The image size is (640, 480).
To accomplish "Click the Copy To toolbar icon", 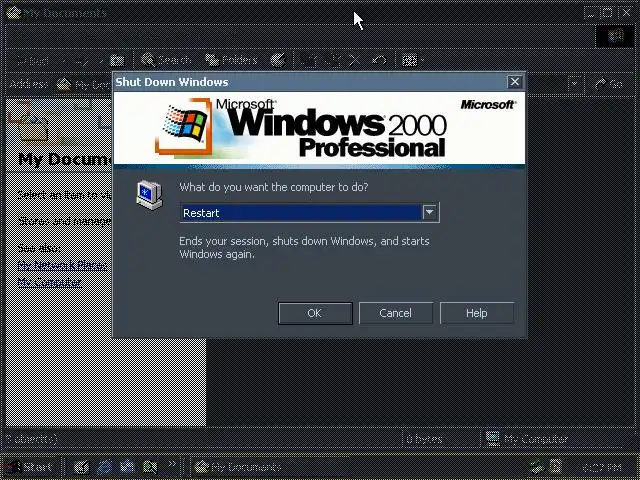I will [x=332, y=60].
